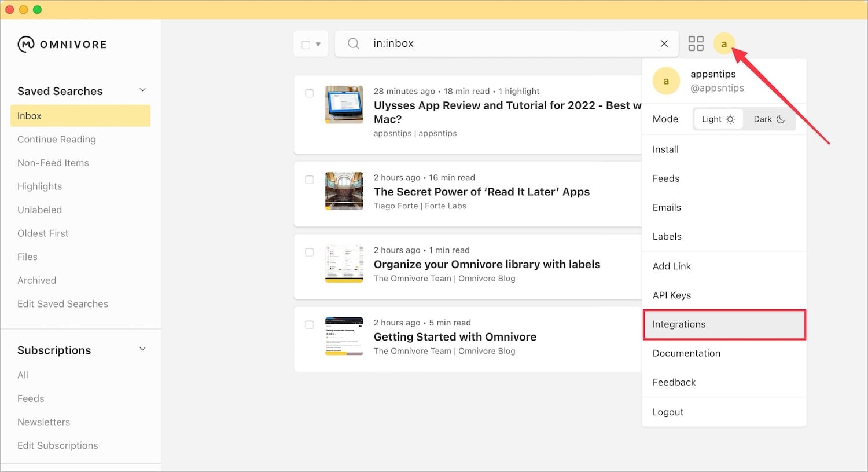Choose Logout from the menu

pyautogui.click(x=724, y=412)
